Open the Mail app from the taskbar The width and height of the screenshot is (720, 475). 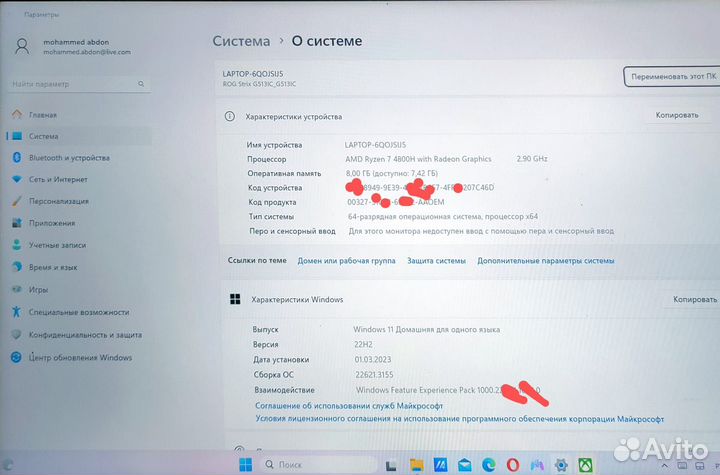465,465
